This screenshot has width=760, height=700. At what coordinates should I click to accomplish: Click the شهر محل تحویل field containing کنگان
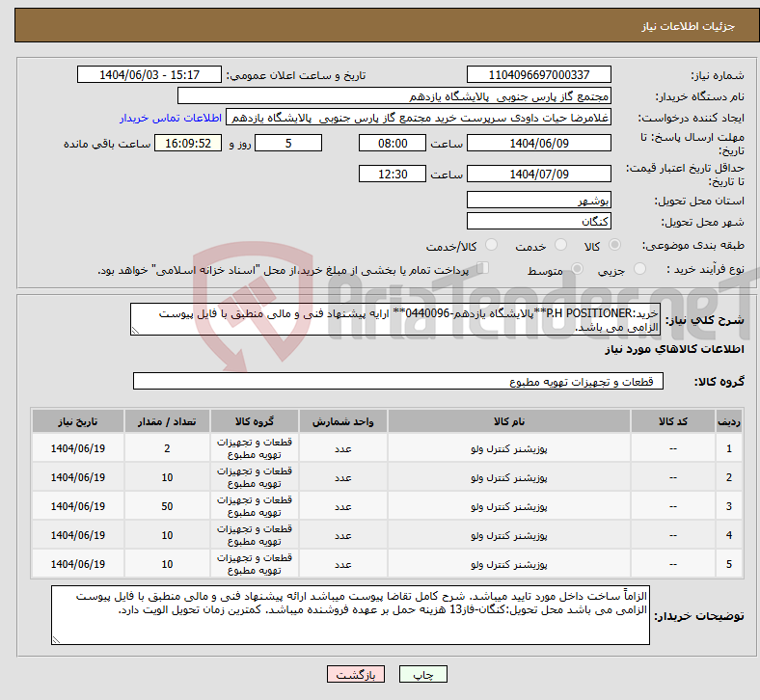click(x=538, y=221)
